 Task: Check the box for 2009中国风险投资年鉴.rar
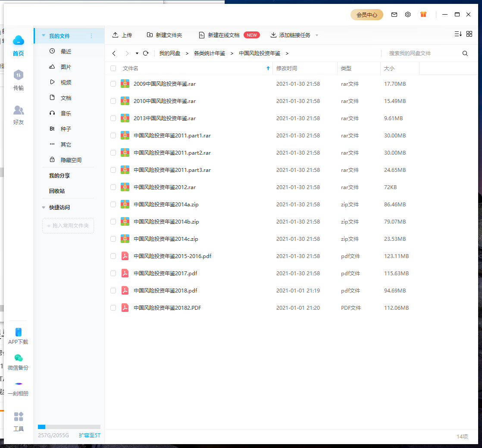coord(113,84)
